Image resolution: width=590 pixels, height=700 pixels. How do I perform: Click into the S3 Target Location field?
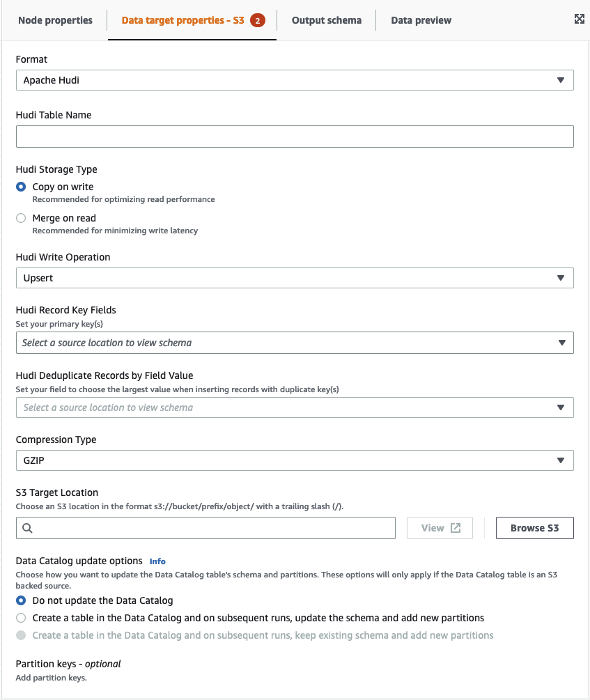[x=212, y=528]
